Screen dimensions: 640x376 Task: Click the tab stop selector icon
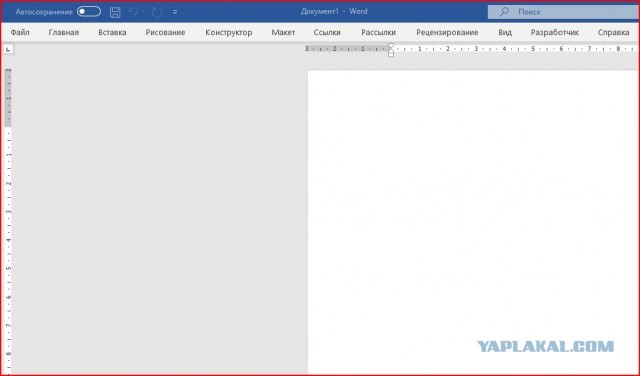tap(8, 49)
